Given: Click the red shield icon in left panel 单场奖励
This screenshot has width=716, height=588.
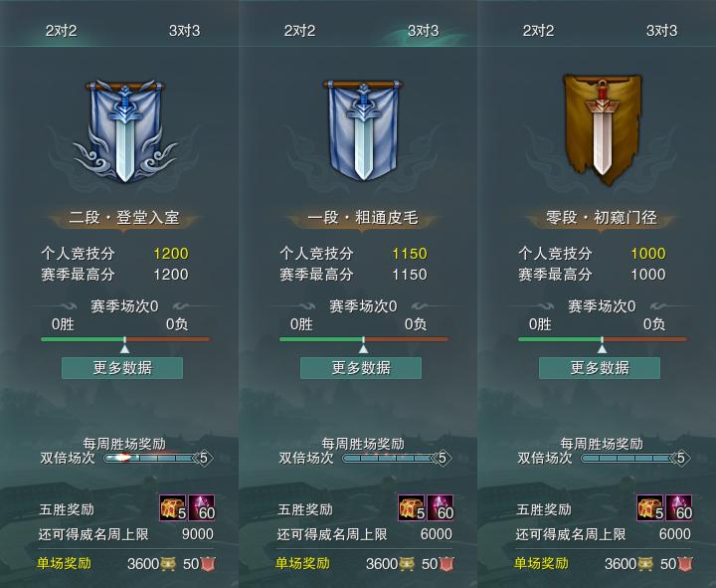Looking at the screenshot, I should coord(208,564).
